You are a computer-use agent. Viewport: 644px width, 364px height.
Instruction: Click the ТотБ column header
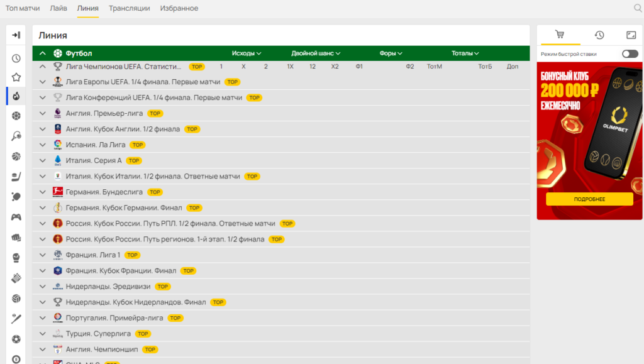coord(485,66)
